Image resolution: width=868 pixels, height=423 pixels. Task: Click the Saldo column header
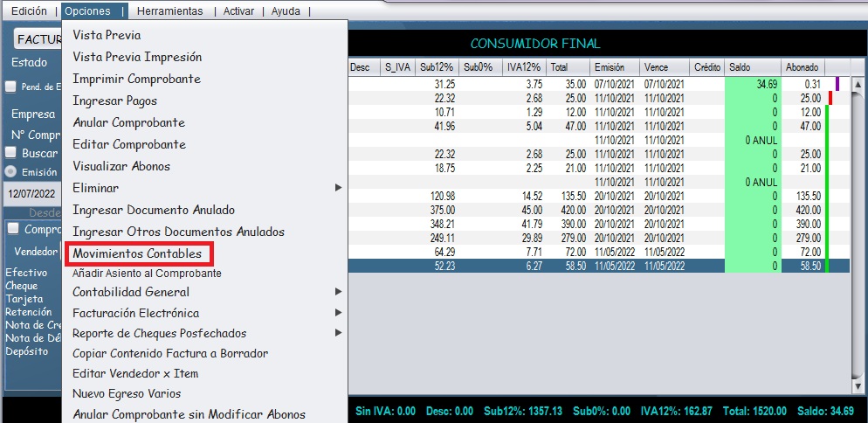[x=740, y=67]
